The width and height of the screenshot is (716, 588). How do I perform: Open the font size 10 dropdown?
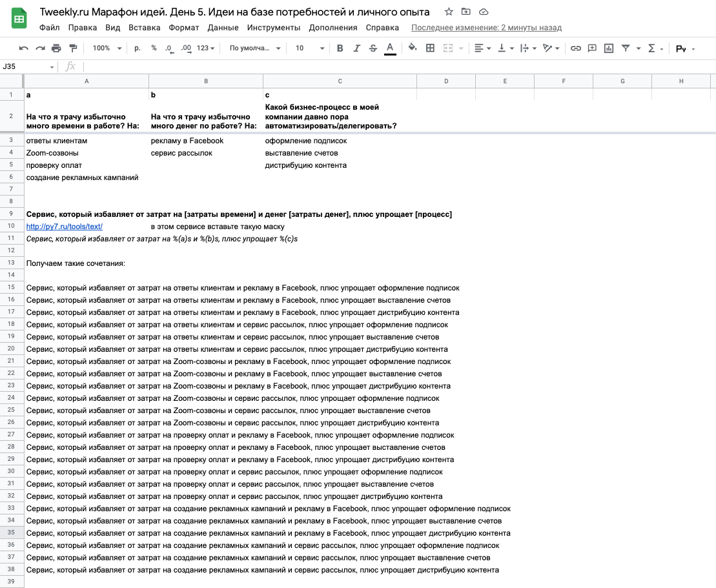pyautogui.click(x=309, y=48)
